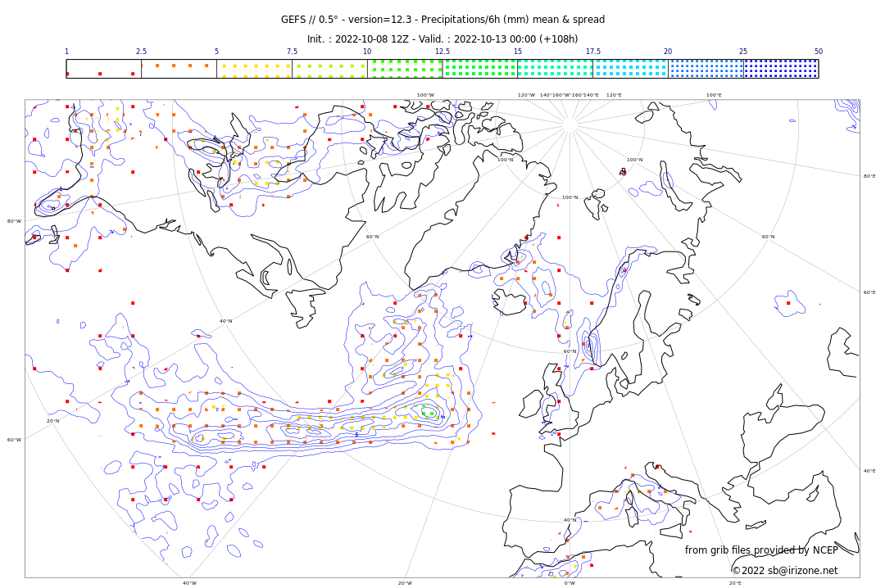Click the red 1 to 2.5 mm legend box

click(104, 69)
